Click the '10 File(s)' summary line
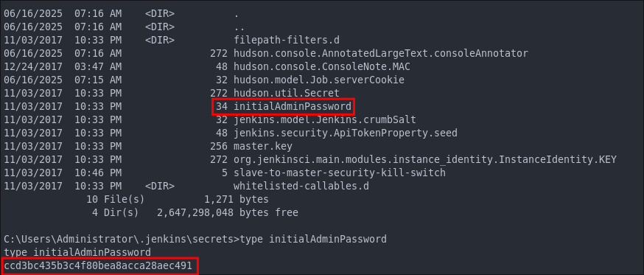Image resolution: width=644 pixels, height=275 pixels. click(116, 199)
